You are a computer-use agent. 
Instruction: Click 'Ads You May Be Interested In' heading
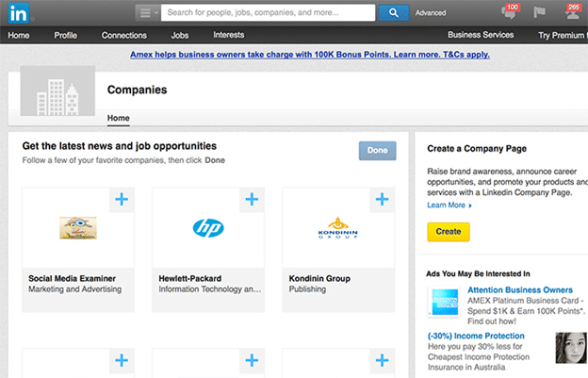[x=478, y=273]
